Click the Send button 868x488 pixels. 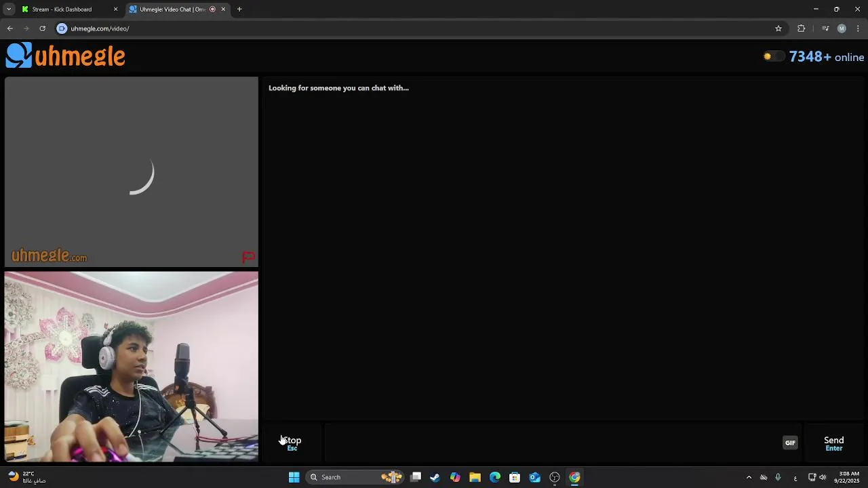tap(833, 443)
